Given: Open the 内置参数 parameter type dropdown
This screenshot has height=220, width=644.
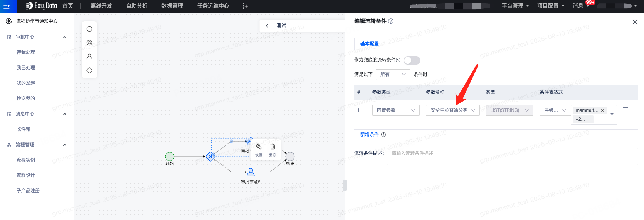Looking at the screenshot, I should 395,110.
